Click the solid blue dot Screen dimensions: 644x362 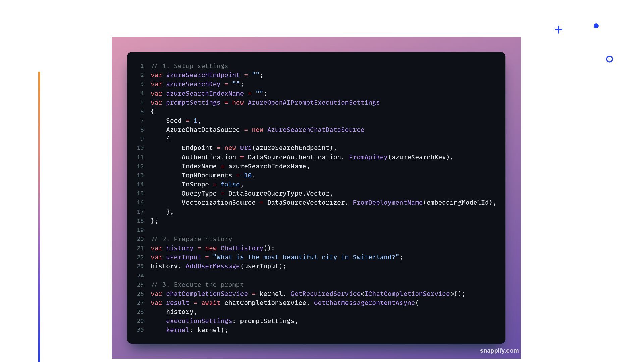596,26
